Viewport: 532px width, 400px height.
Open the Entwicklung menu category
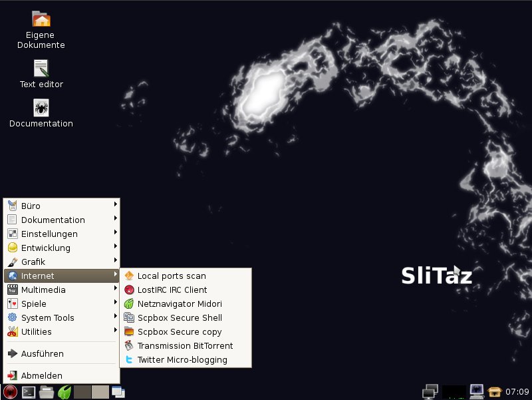click(62, 248)
